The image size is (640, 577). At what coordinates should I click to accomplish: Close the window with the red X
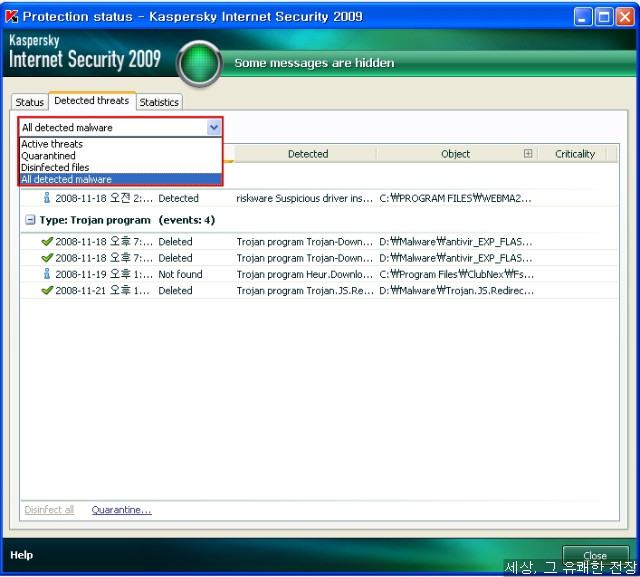(625, 17)
